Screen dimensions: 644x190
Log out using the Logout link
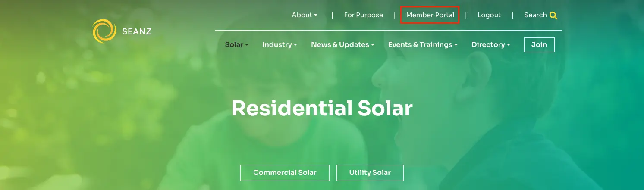click(489, 15)
